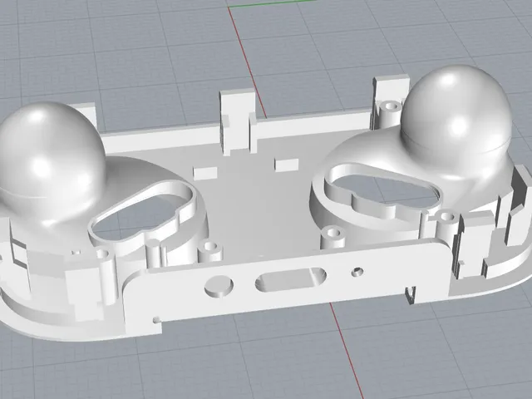Click the green axis line at top
The width and height of the screenshot is (532, 399).
tap(272, 3)
